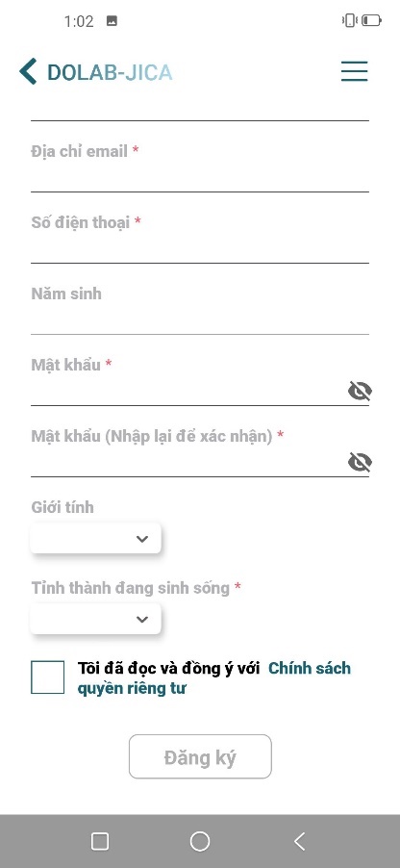Tap the picture notification icon in status bar

112,21
